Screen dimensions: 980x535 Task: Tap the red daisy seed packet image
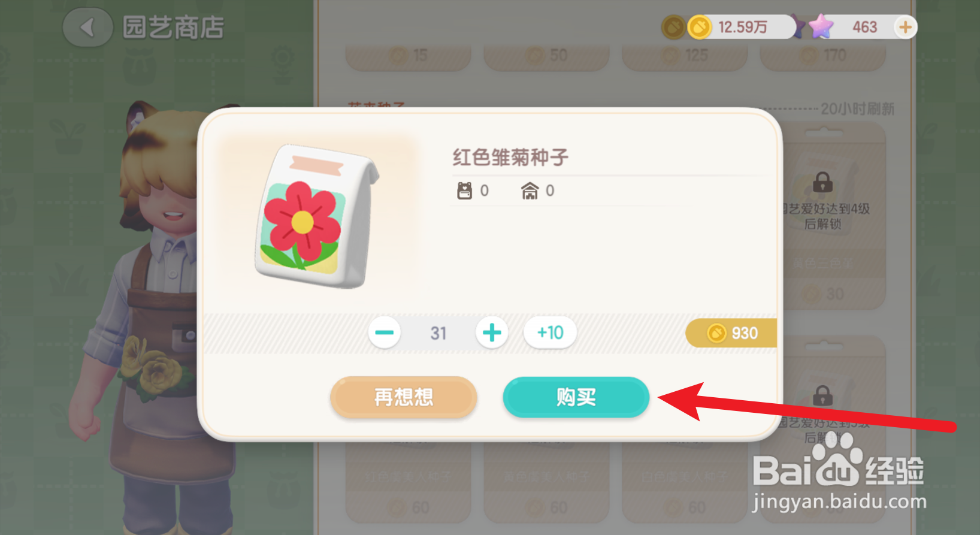point(316,217)
